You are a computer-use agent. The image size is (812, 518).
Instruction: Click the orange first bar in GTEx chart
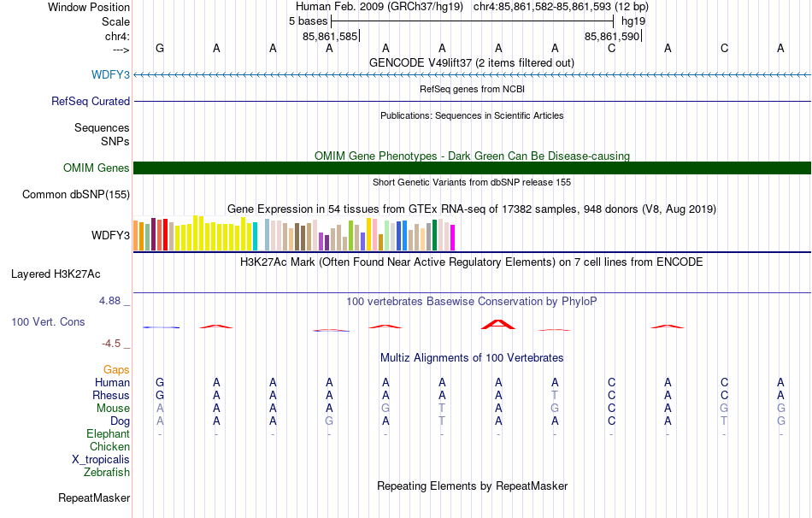point(136,236)
